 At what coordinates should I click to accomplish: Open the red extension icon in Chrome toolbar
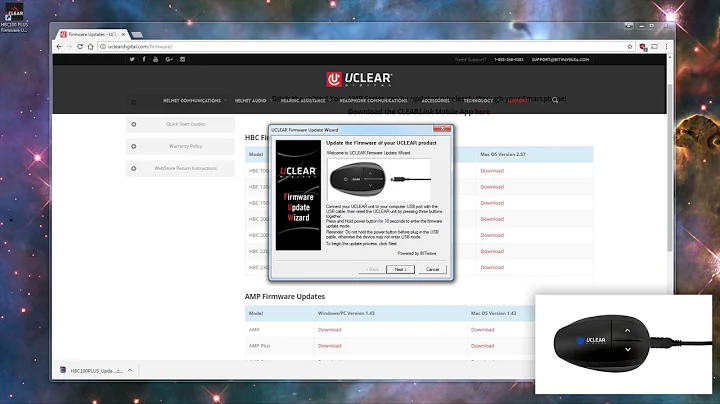point(643,47)
